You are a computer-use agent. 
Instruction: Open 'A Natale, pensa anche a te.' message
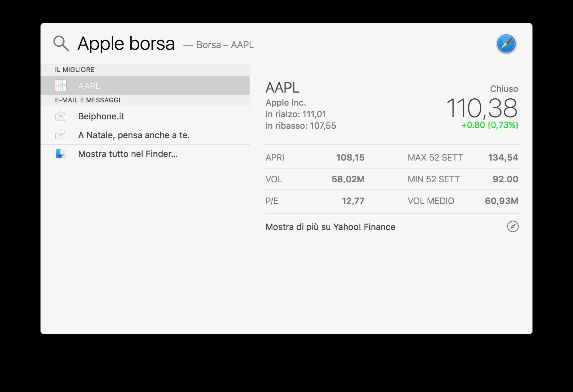[x=145, y=135]
